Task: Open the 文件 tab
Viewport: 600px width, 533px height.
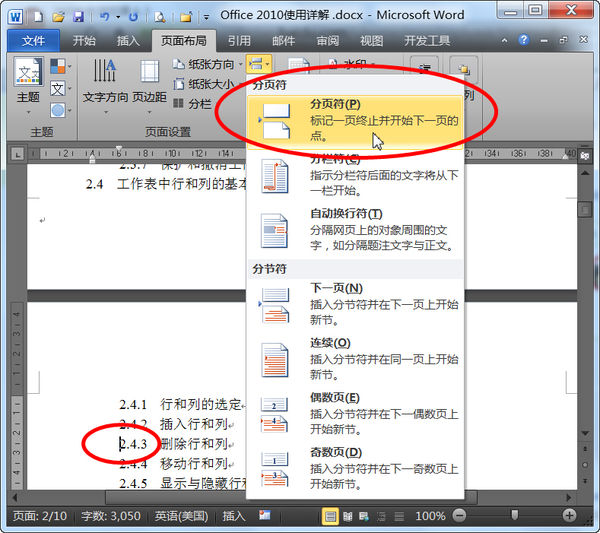Action: click(x=33, y=41)
